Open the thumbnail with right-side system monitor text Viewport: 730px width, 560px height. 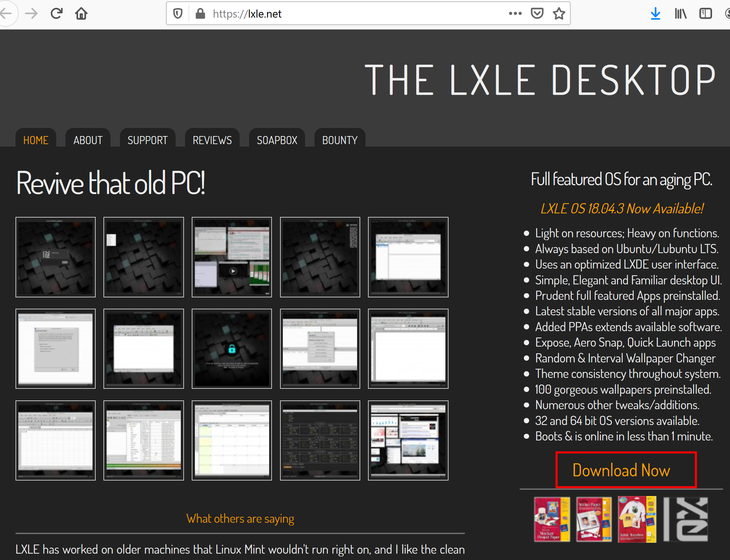pos(320,257)
